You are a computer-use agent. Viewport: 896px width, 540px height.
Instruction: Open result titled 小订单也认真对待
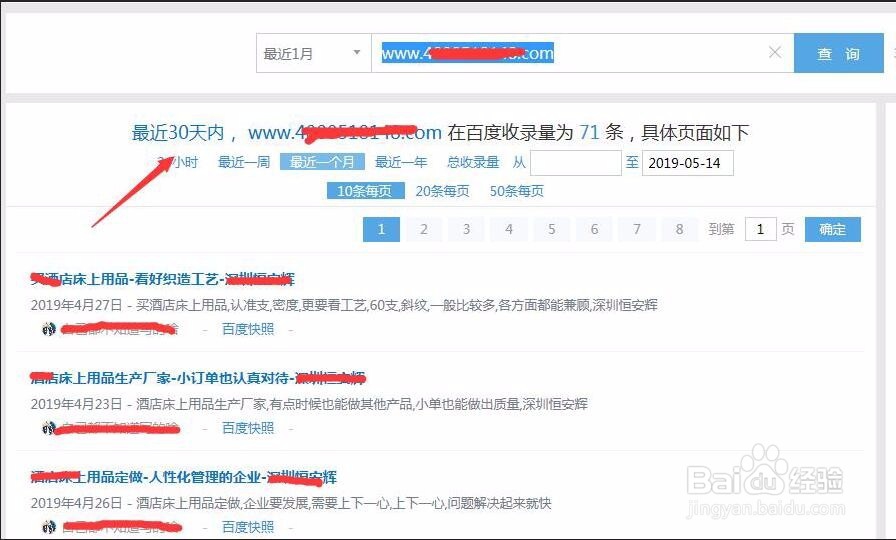point(198,378)
